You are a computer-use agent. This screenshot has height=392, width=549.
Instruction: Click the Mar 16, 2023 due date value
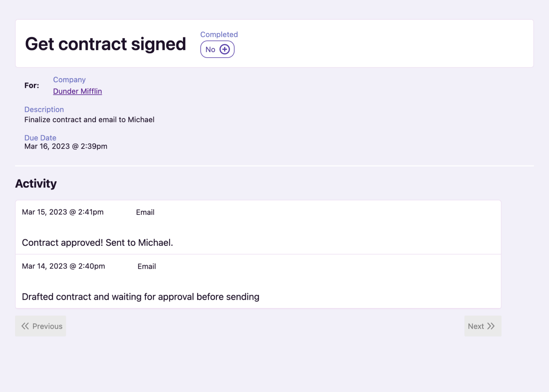[66, 146]
